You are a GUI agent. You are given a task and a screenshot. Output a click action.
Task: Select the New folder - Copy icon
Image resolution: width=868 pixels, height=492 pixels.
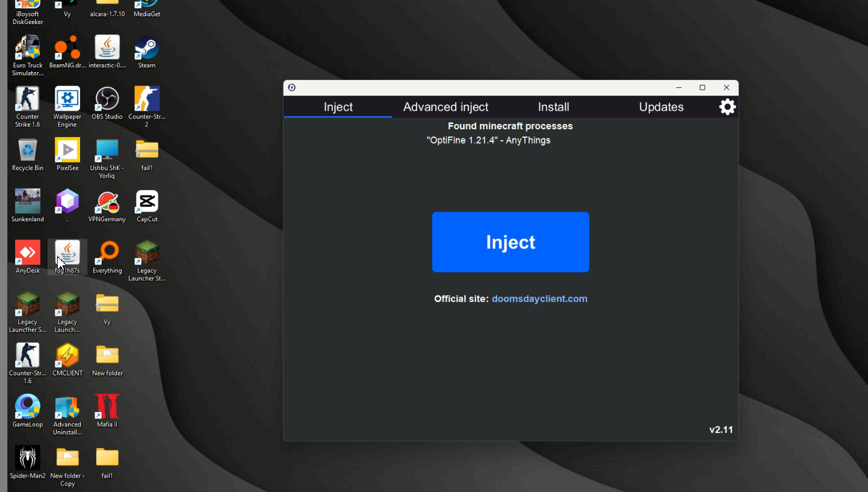(67, 466)
